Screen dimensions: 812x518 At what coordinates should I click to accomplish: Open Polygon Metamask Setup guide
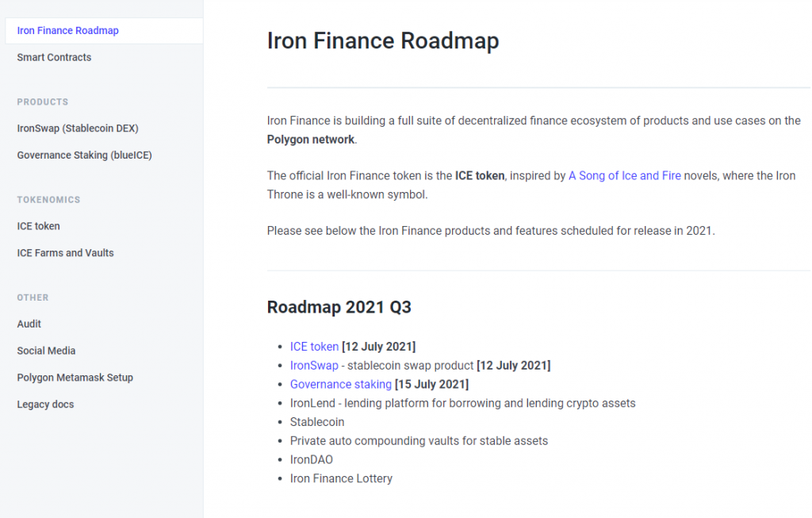(75, 378)
